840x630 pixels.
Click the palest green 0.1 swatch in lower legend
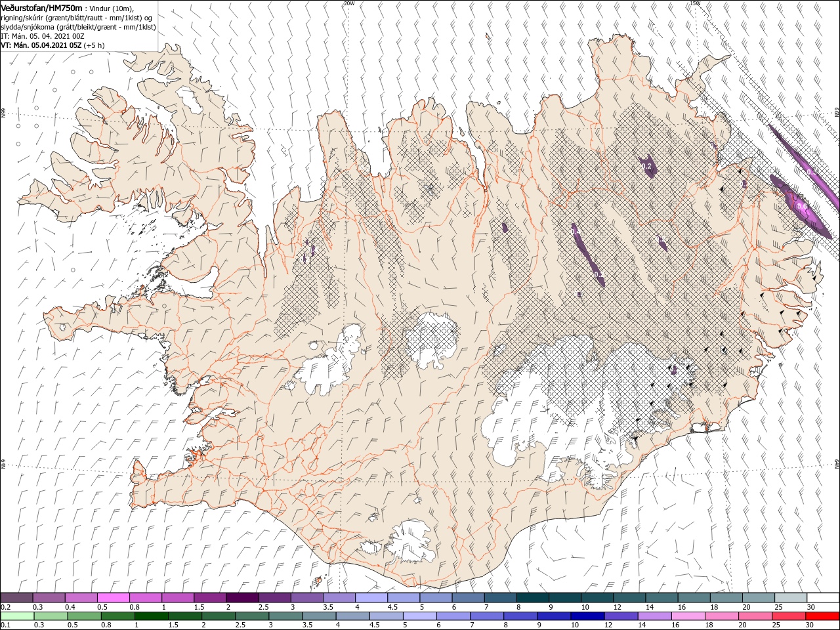[16, 616]
